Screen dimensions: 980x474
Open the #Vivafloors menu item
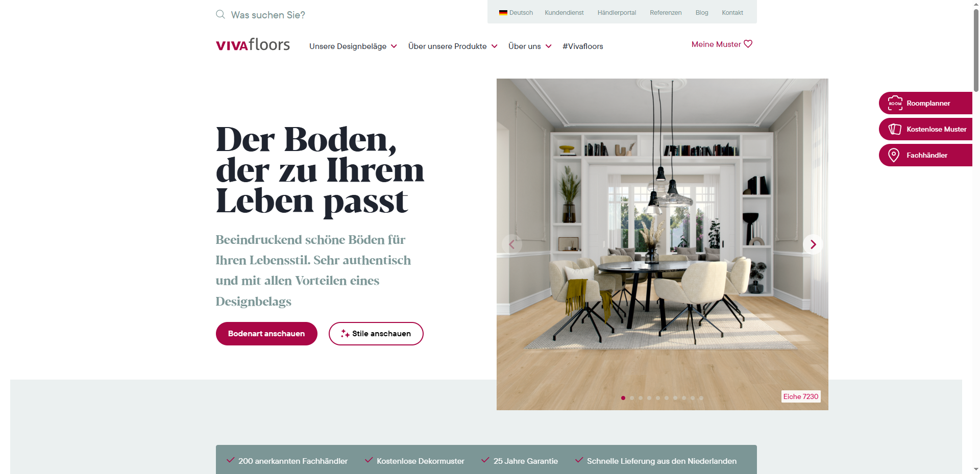point(583,46)
